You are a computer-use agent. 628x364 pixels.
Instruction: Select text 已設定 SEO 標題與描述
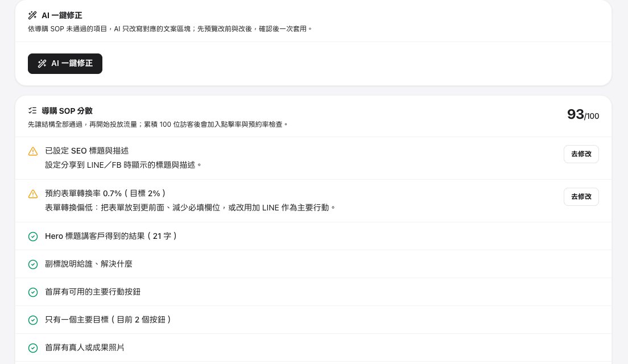87,151
